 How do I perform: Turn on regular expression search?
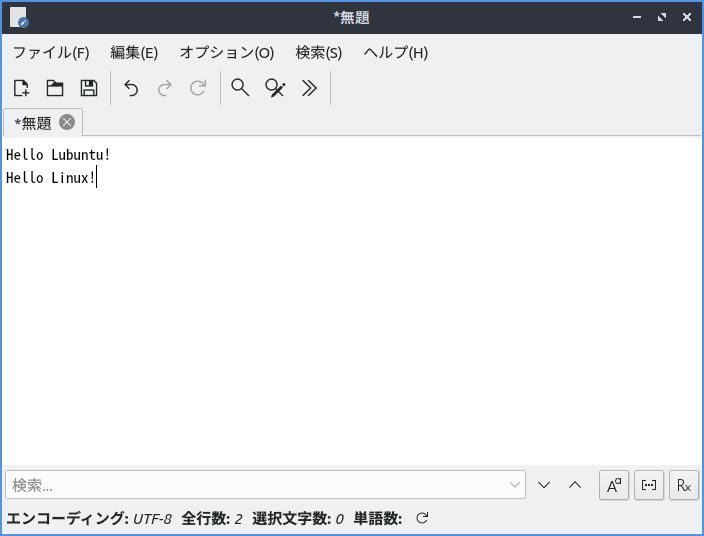[x=684, y=485]
